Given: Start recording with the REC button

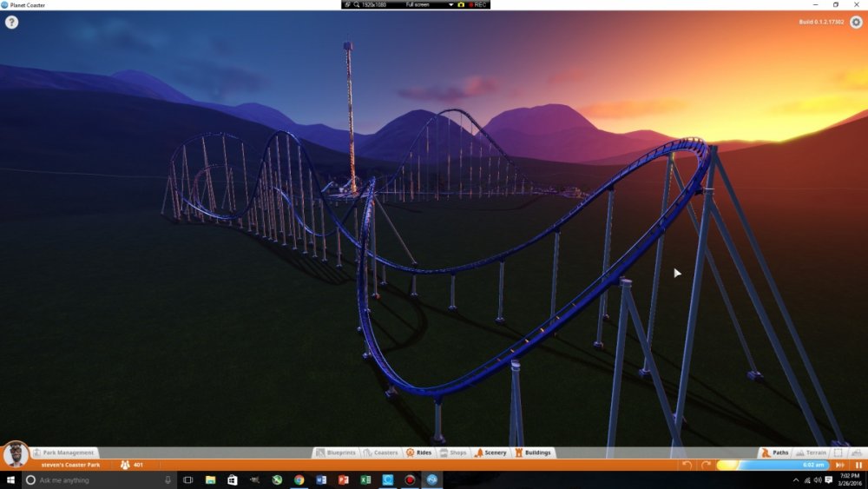Looking at the screenshot, I should 477,4.
